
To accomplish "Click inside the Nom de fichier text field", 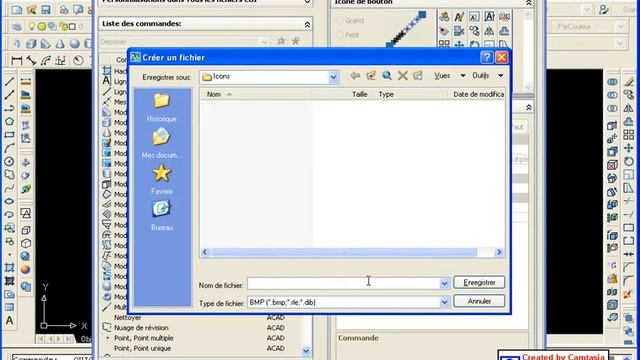I will [343, 283].
